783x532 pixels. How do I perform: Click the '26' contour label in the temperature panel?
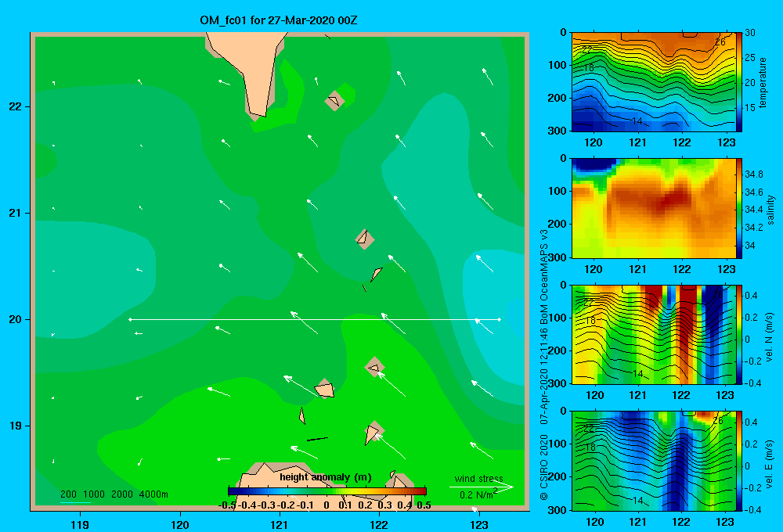pyautogui.click(x=720, y=42)
